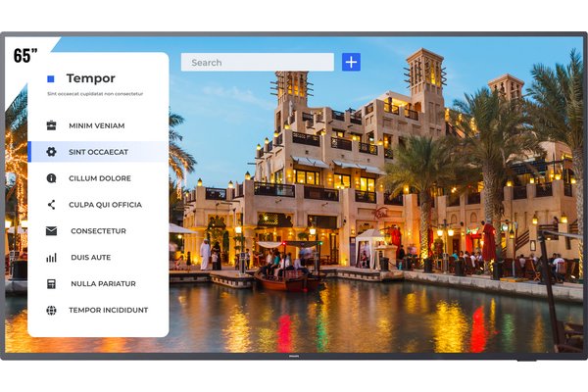588x392 pixels.
Task: Click the Tempor panel title
Action: pyautogui.click(x=90, y=78)
